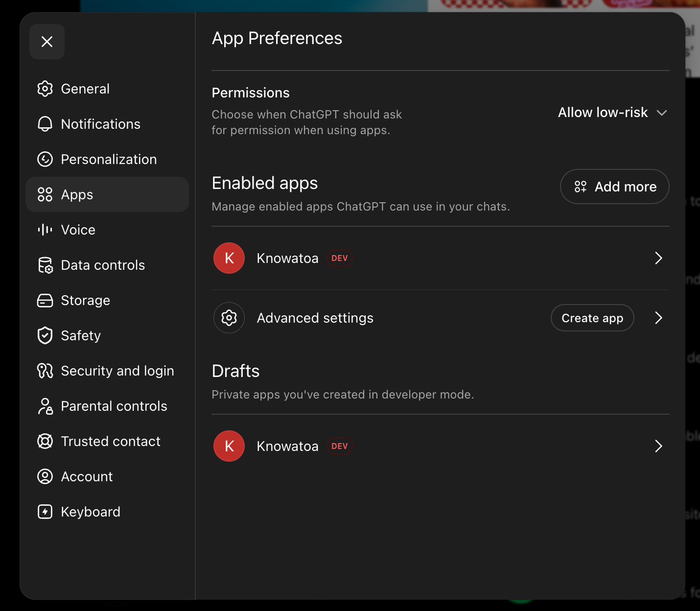Click DEV badge on enabled Knowatoa app

[x=340, y=258]
